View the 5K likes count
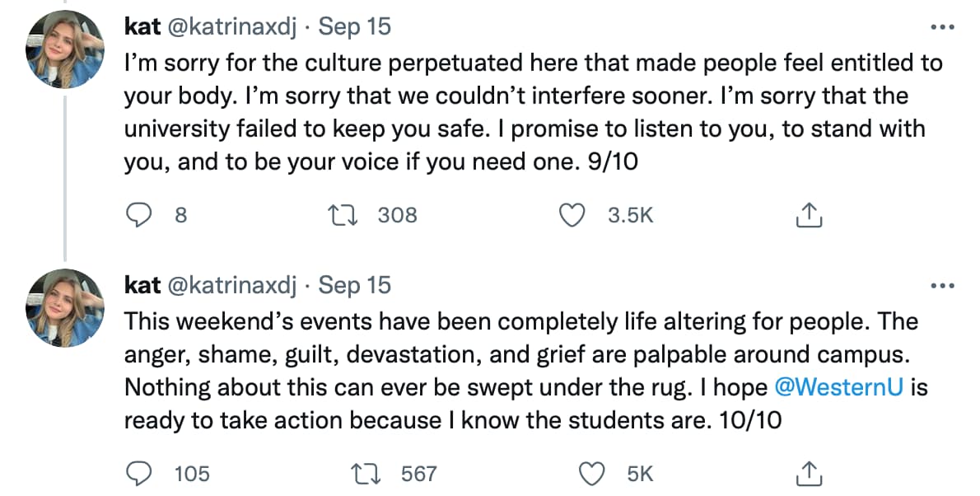The height and width of the screenshot is (496, 980). pyautogui.click(x=640, y=474)
